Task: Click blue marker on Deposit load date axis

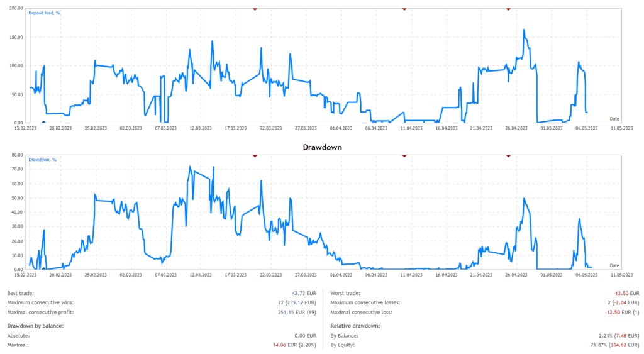Action: pyautogui.click(x=43, y=122)
